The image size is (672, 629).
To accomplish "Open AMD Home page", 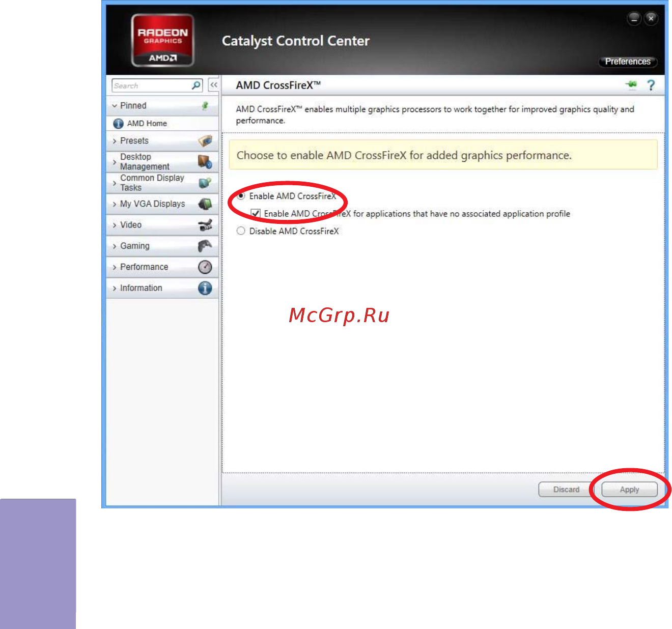I will tap(147, 124).
